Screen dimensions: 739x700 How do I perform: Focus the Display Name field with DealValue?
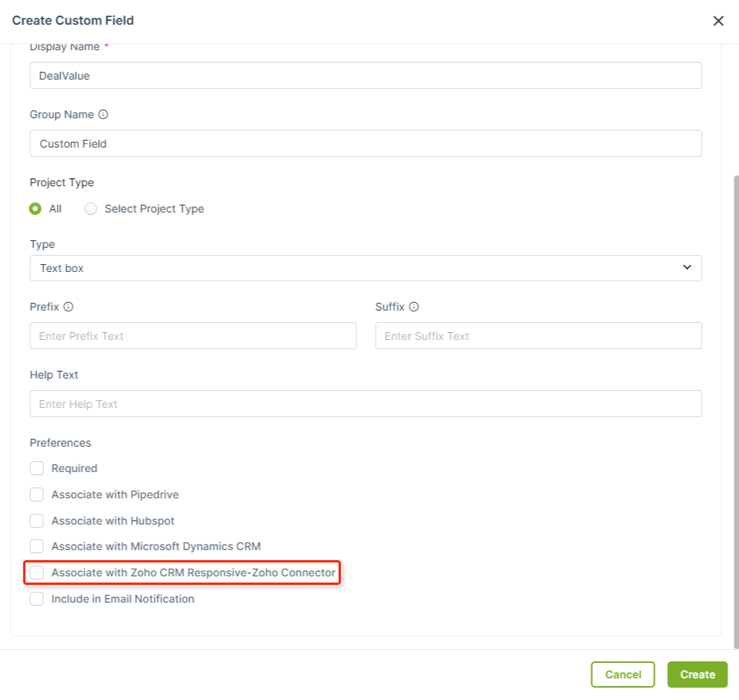pyautogui.click(x=366, y=76)
